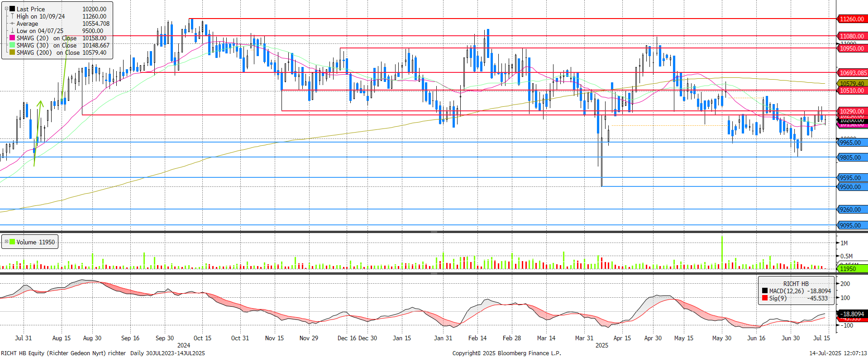Viewport: 868px width, 357px height.
Task: Click the 'Jul 15' date axis label
Action: pos(822,338)
